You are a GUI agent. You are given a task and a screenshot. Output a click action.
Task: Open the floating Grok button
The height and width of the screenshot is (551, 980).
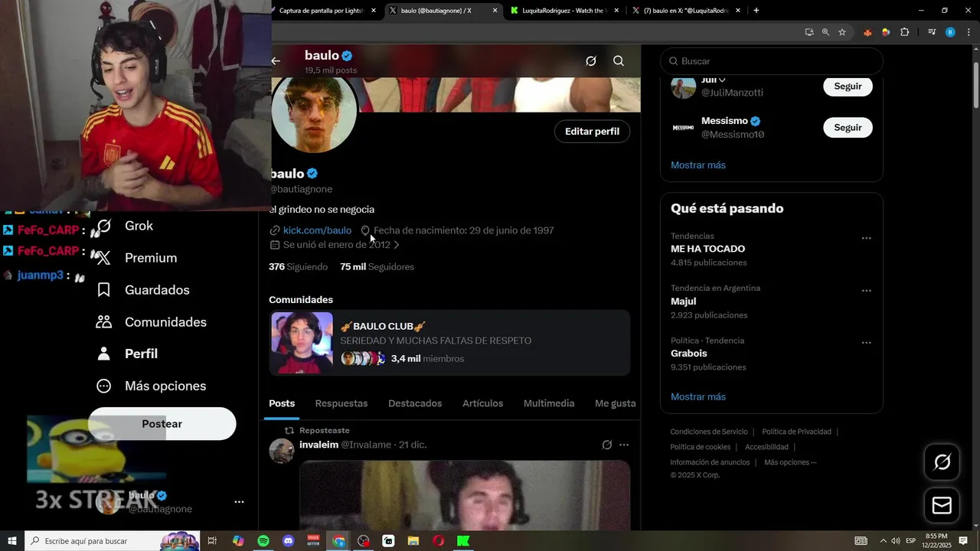tap(942, 462)
